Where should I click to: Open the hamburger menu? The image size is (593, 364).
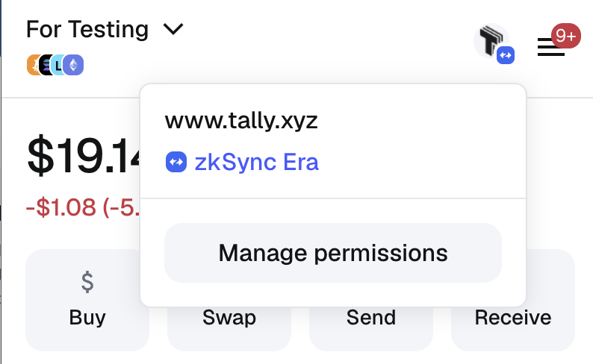pyautogui.click(x=550, y=48)
